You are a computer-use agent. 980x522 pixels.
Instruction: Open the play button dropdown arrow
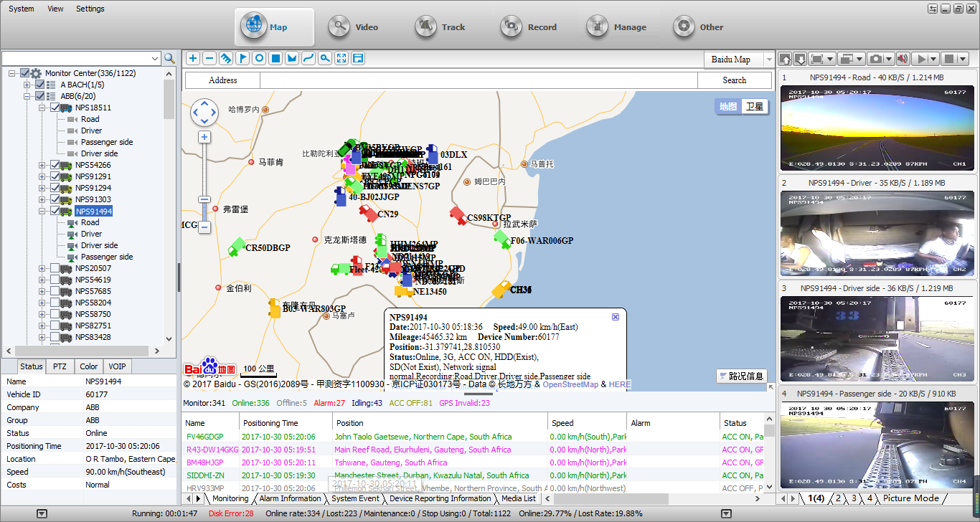[934, 59]
